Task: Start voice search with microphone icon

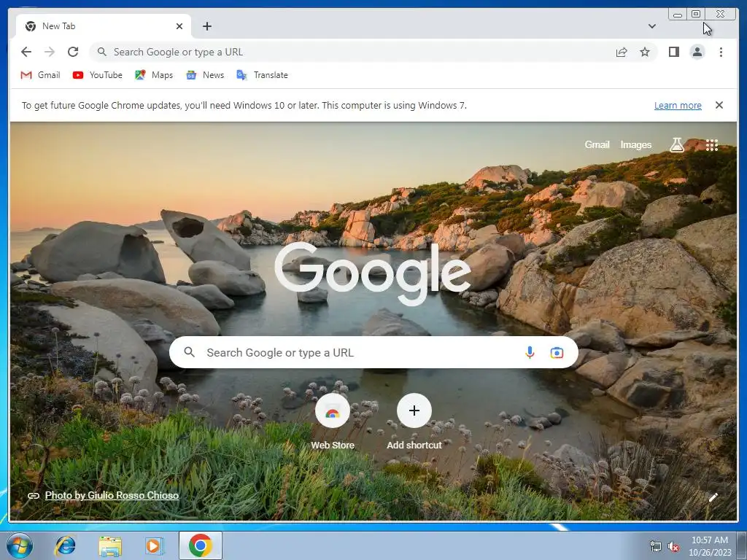Action: 530,352
